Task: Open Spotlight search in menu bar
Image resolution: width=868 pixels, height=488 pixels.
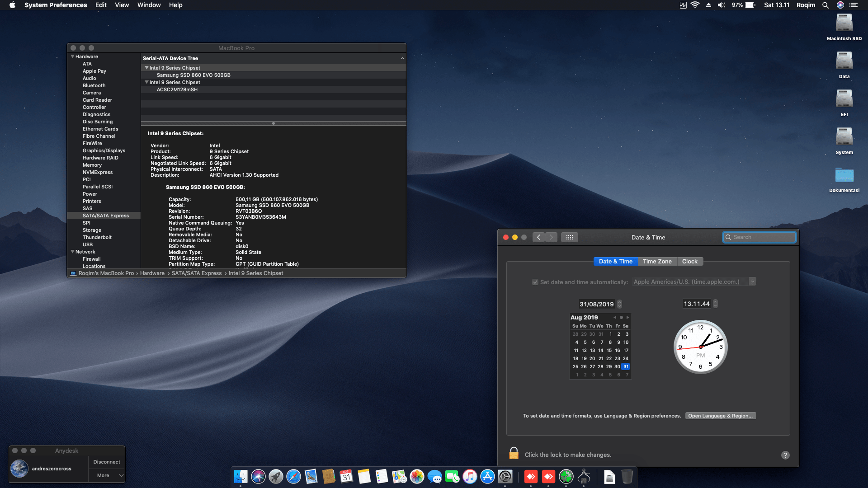Action: pyautogui.click(x=826, y=5)
